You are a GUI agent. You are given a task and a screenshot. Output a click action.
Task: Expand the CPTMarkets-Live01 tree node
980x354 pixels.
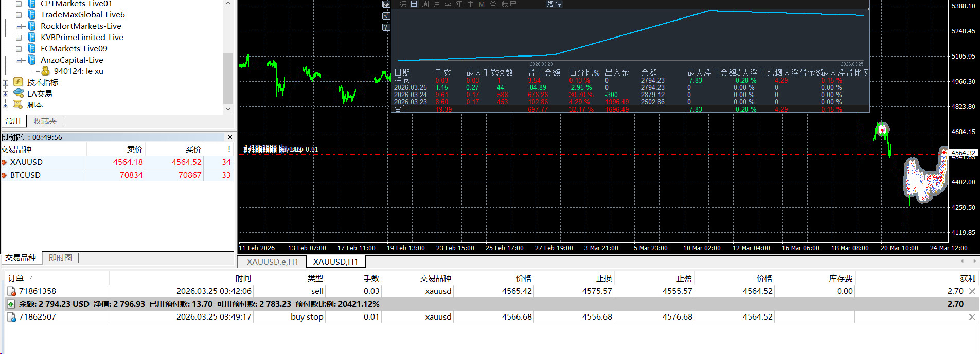pos(19,4)
